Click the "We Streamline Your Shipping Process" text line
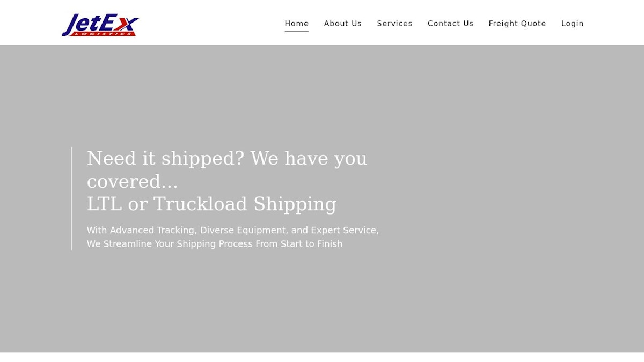The width and height of the screenshot is (644, 362). point(214,244)
